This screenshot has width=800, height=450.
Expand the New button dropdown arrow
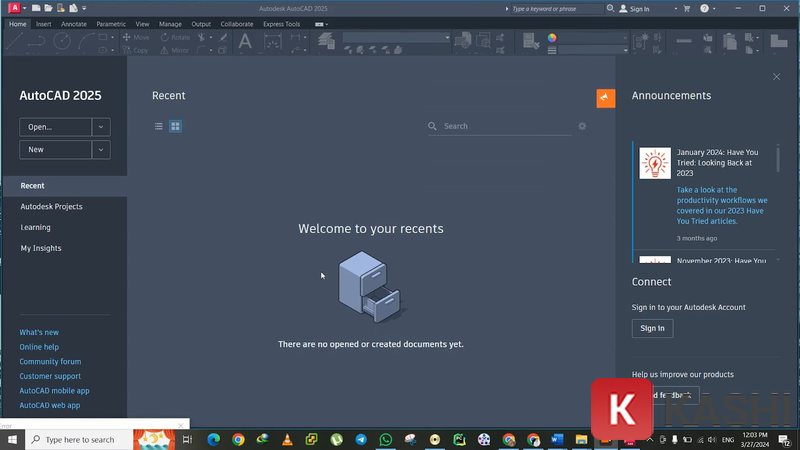[101, 149]
